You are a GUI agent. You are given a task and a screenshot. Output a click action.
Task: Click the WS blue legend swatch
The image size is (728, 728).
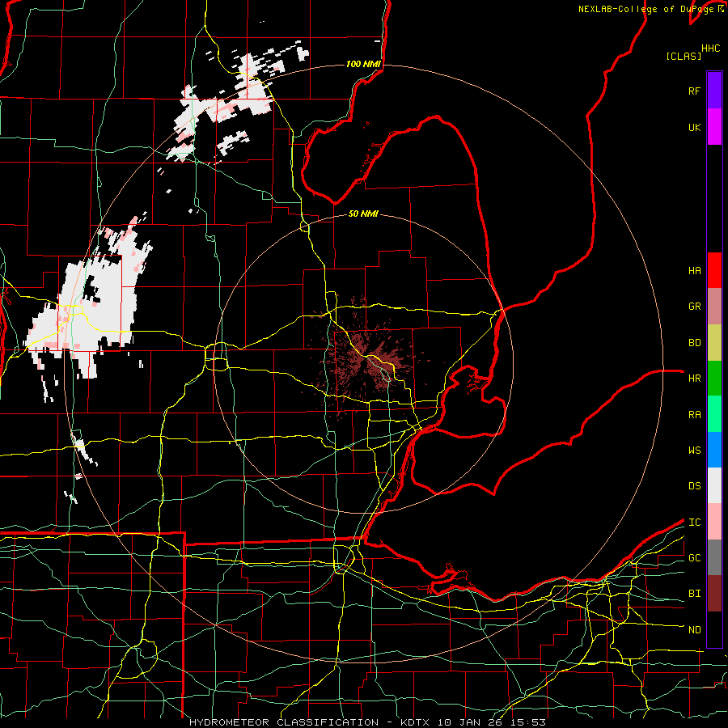pos(714,450)
